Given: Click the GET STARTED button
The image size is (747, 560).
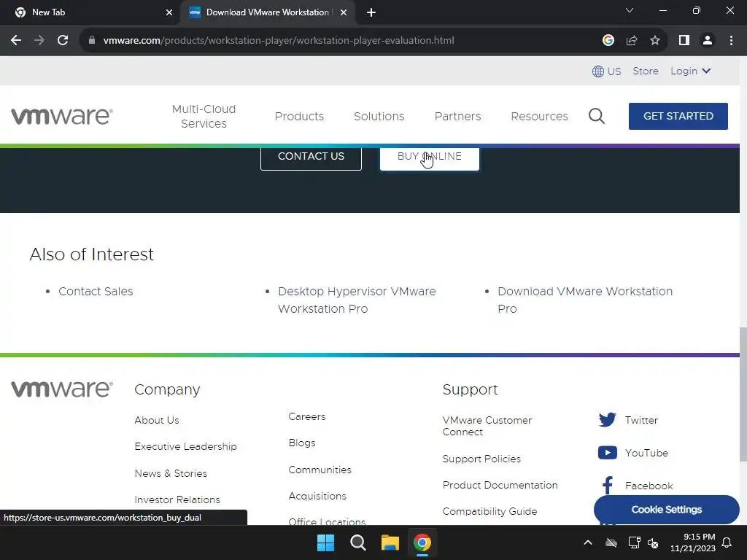Looking at the screenshot, I should click(x=678, y=116).
